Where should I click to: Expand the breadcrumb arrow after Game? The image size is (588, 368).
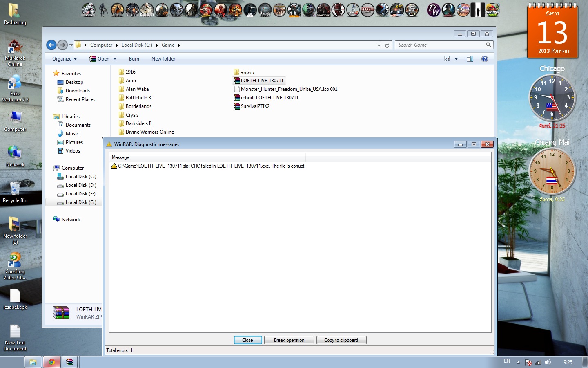[x=179, y=45]
